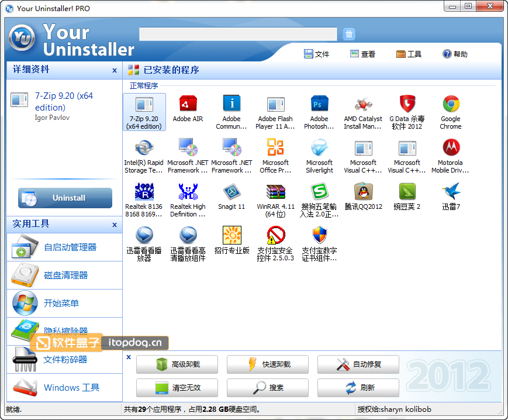Click the Uninstall button
Image resolution: width=508 pixels, height=420 pixels.
65,198
